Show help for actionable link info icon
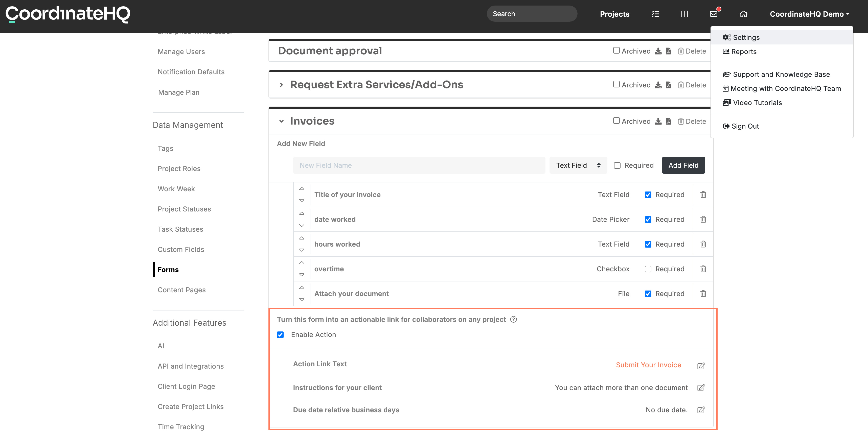 point(513,319)
